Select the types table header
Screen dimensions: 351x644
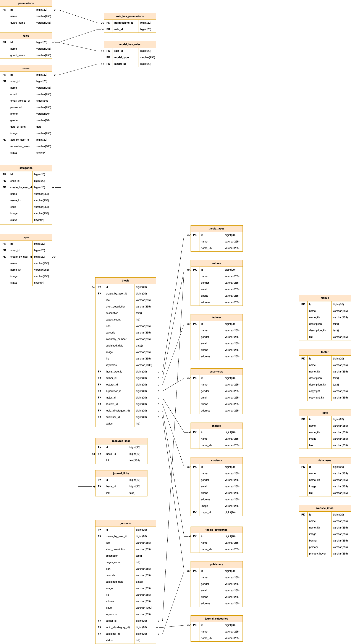tap(26, 237)
